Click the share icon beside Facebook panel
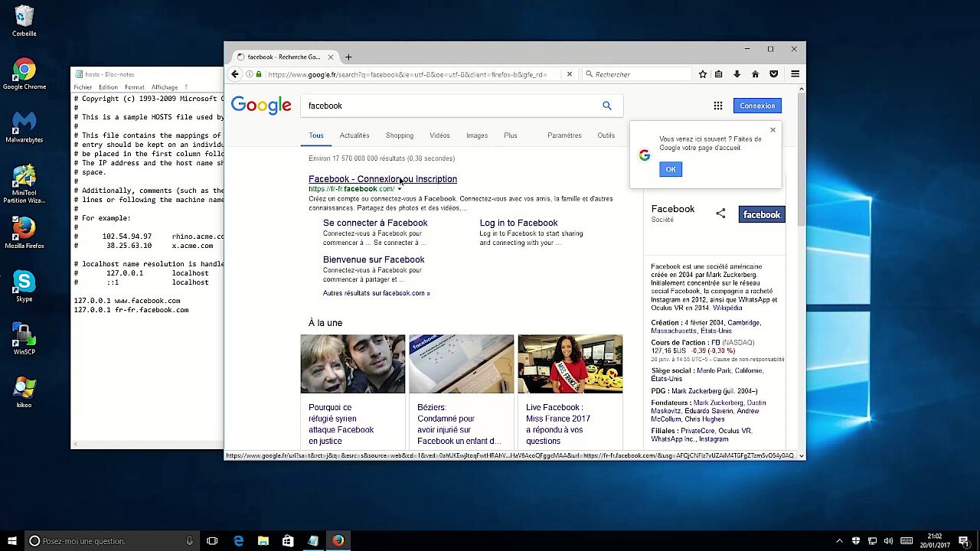 [x=720, y=214]
